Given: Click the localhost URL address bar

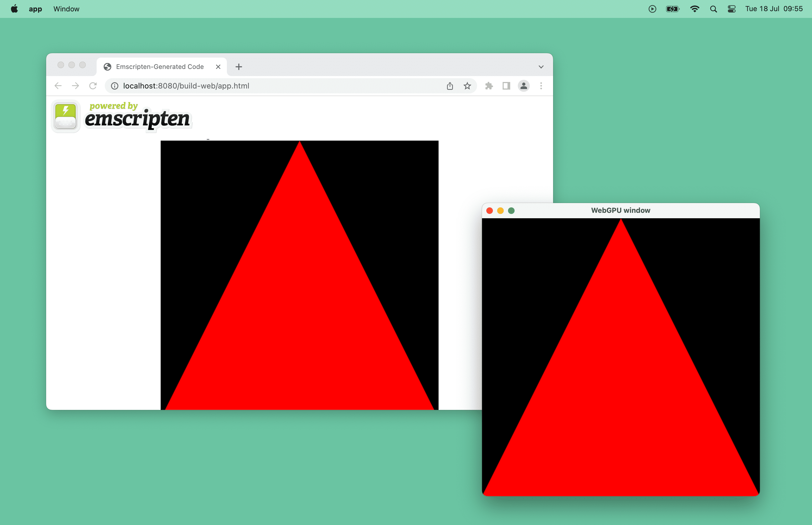Looking at the screenshot, I should coord(185,85).
